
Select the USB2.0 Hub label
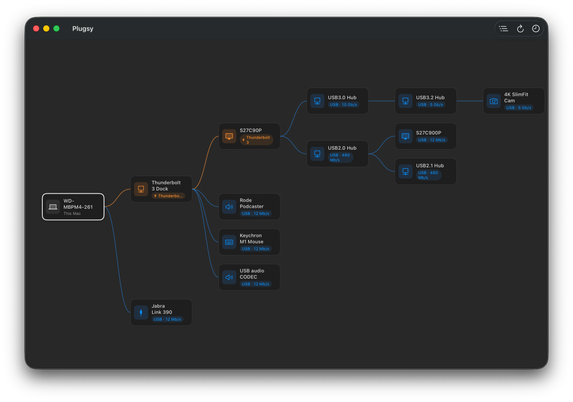342,148
